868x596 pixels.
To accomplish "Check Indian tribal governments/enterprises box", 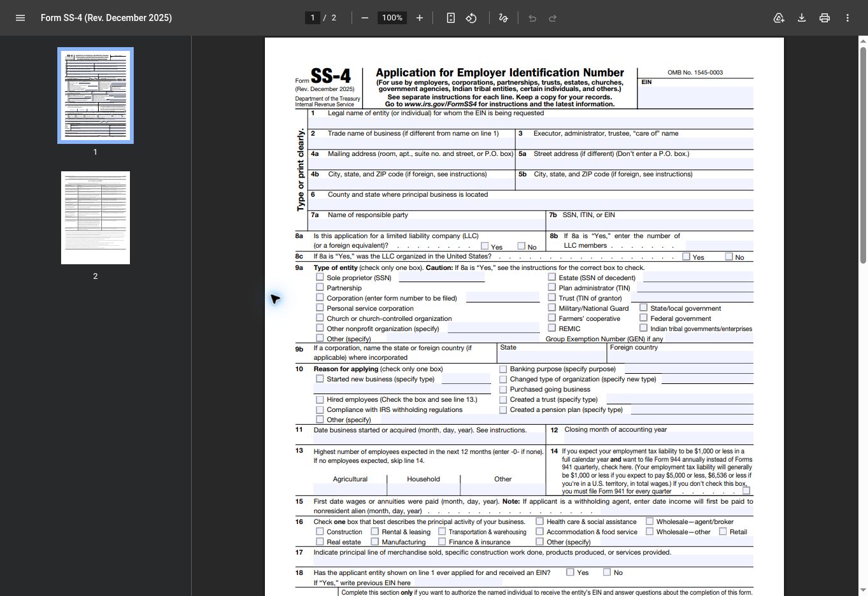I will (x=643, y=328).
